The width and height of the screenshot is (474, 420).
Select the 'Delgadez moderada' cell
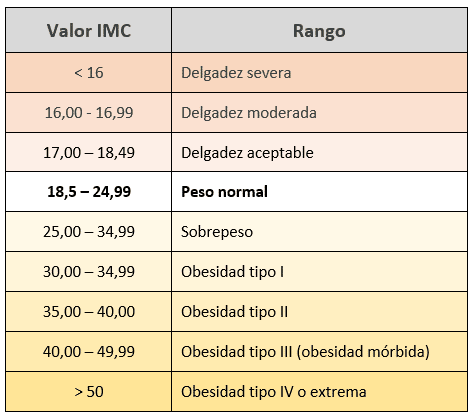319,113
